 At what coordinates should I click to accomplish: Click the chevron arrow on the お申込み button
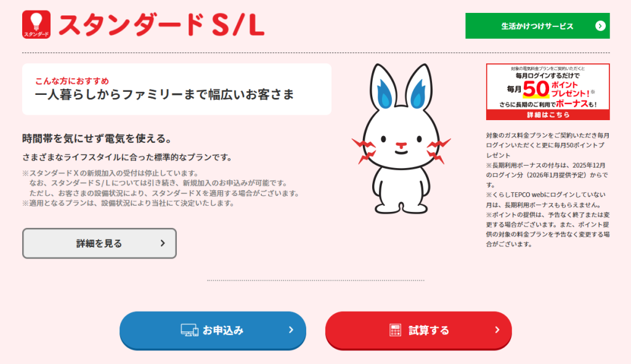click(291, 330)
